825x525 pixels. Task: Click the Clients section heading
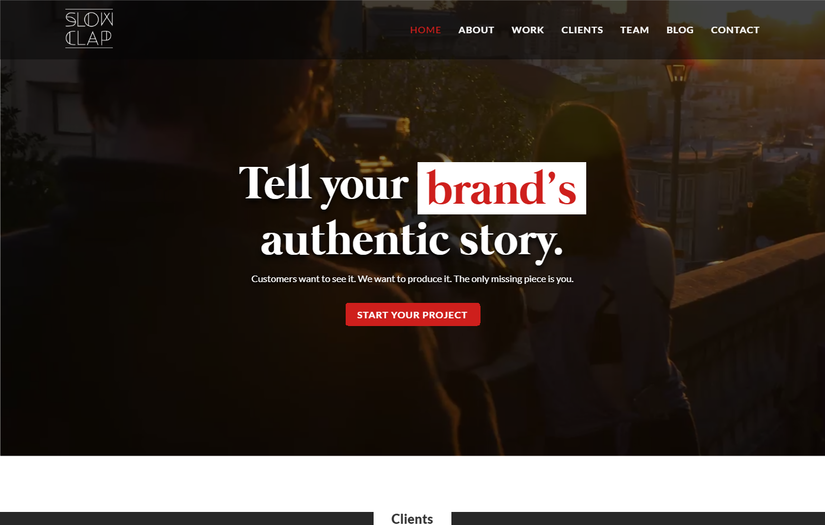point(412,519)
